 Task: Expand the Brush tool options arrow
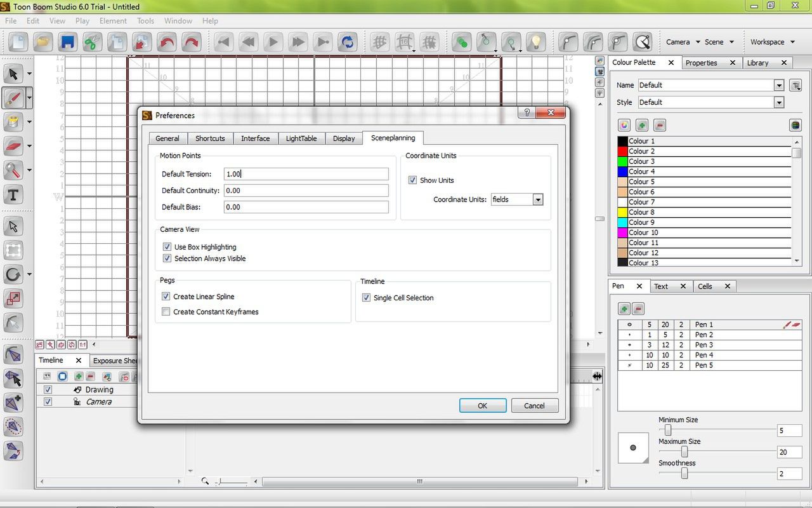pyautogui.click(x=29, y=98)
